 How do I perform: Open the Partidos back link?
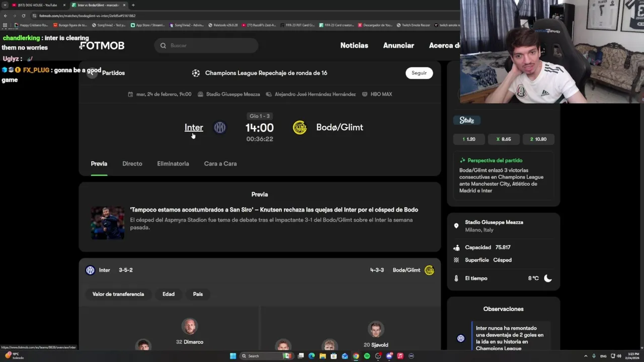coord(113,73)
